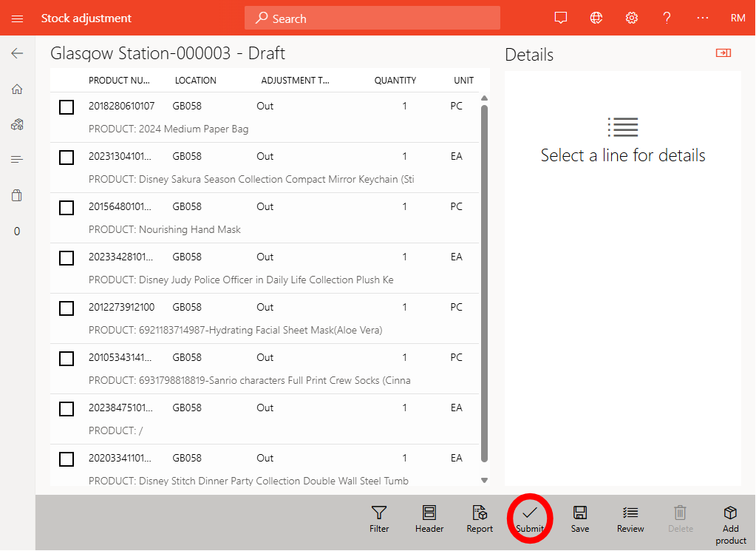Open the help question mark icon
This screenshot has height=551, width=756.
667,18
